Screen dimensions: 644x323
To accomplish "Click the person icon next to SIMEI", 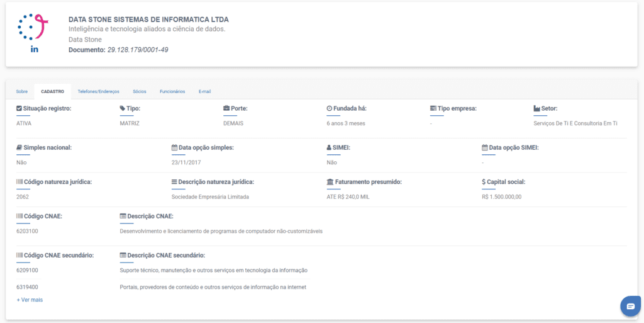I will [328, 147].
